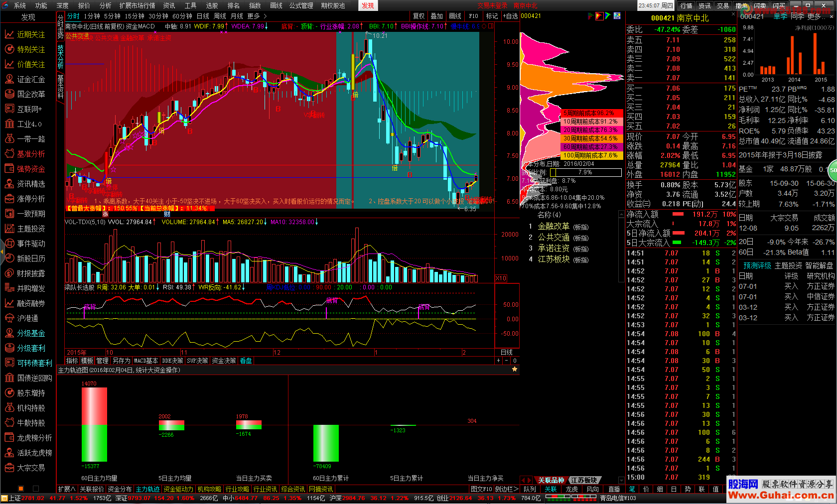
Task: Select the 发现 tab in menu bar
Action: (x=368, y=5)
